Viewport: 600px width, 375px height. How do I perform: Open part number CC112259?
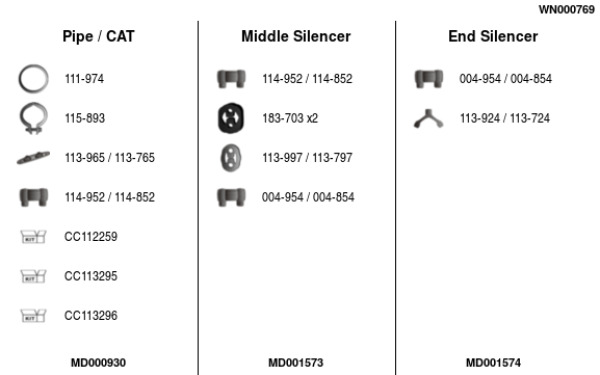tap(91, 236)
